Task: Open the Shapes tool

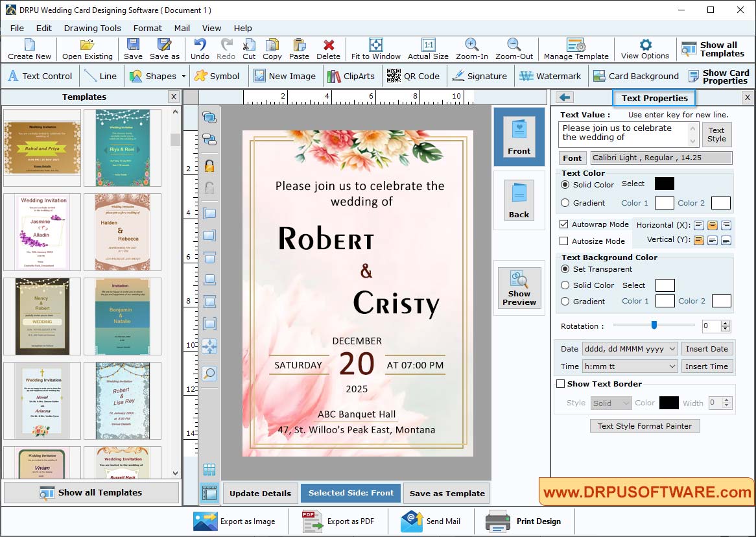Action: [156, 75]
